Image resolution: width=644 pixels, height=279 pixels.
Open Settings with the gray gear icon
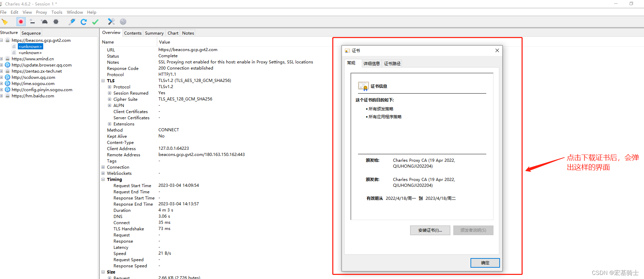123,22
